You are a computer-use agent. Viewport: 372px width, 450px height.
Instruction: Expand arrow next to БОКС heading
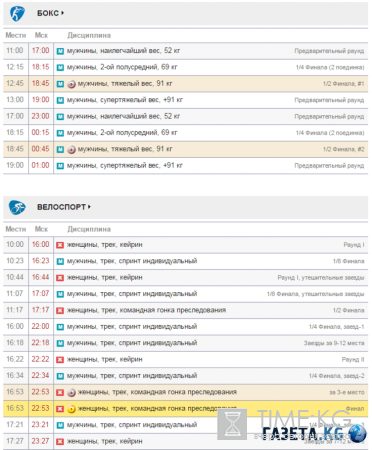pos(62,13)
